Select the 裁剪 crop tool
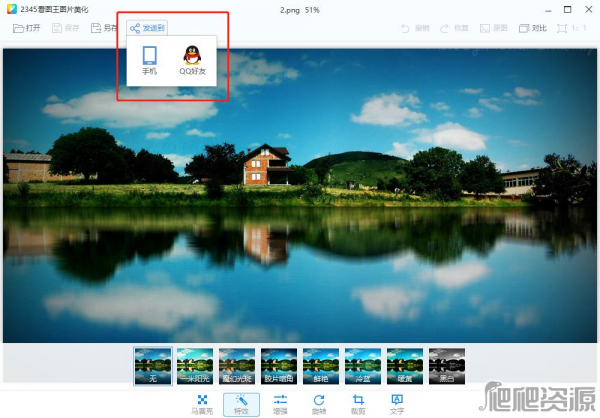This screenshot has height=418, width=600. point(358,403)
